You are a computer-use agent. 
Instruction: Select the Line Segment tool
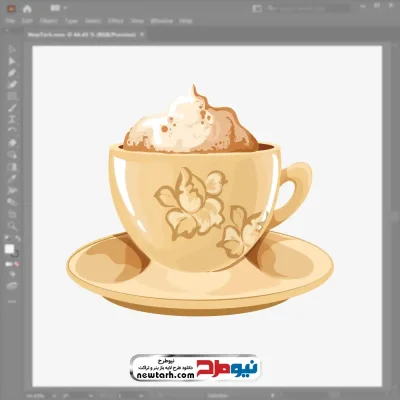(x=12, y=108)
